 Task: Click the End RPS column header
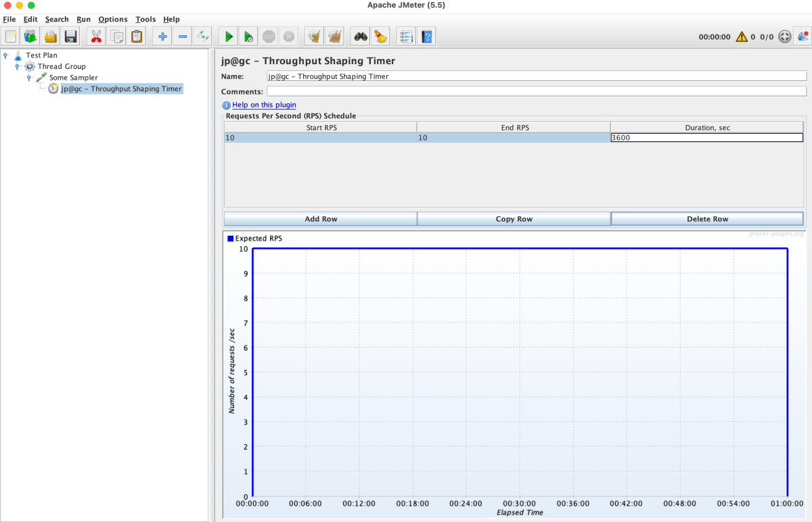click(x=514, y=127)
